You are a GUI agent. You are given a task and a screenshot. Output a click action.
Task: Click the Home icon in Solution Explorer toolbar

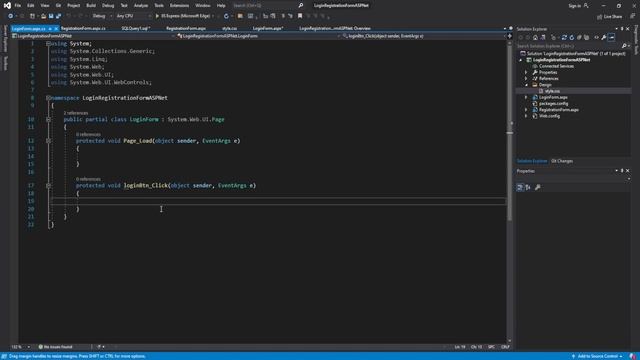[x=536, y=38]
